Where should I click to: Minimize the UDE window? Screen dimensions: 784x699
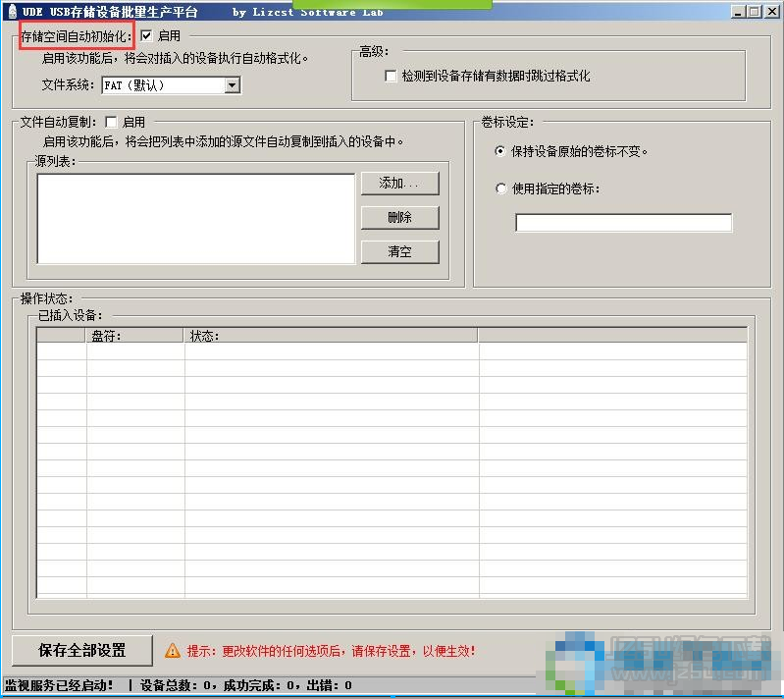coord(738,12)
